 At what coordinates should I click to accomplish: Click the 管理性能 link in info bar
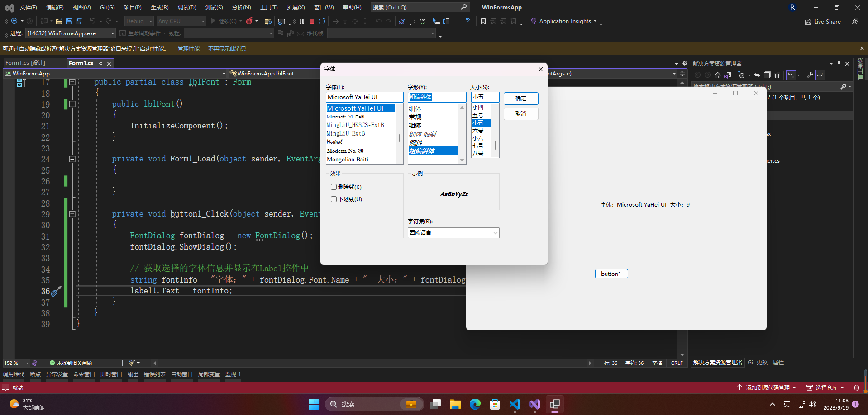pos(188,49)
